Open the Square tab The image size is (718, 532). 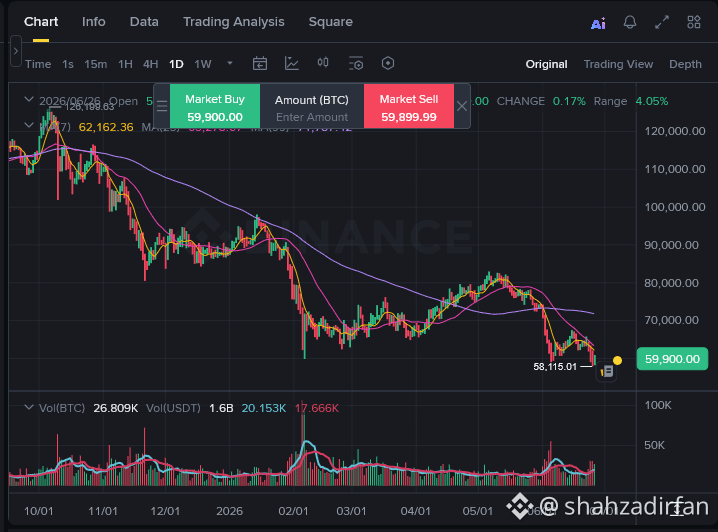[331, 22]
